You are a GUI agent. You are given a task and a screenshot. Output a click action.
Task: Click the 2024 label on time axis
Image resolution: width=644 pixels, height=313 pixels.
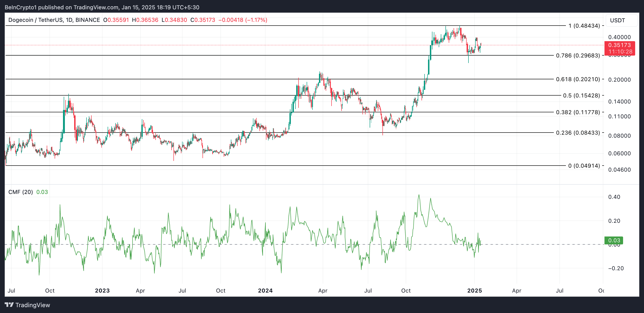click(x=265, y=290)
